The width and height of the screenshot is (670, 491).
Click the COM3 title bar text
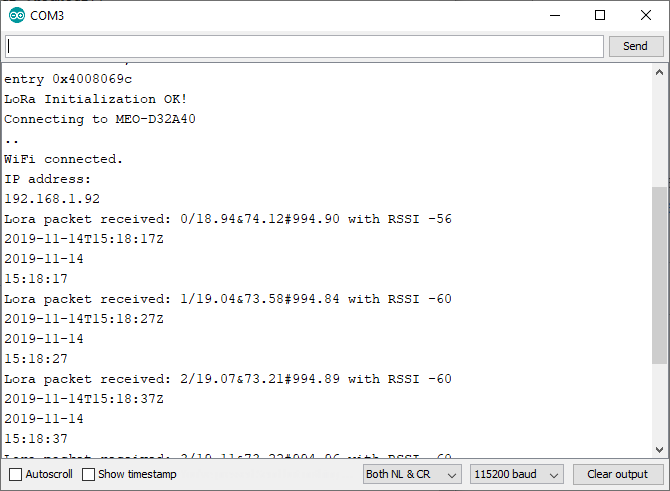coord(48,15)
